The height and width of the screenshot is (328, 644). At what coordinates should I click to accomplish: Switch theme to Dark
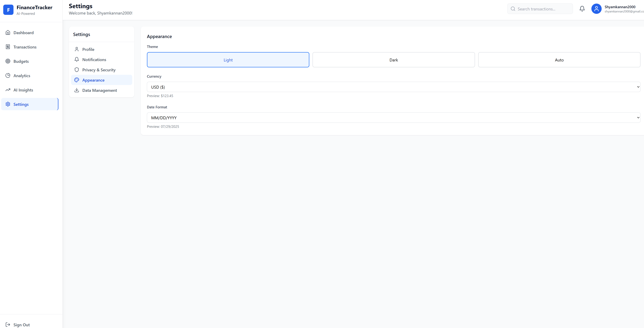click(394, 60)
